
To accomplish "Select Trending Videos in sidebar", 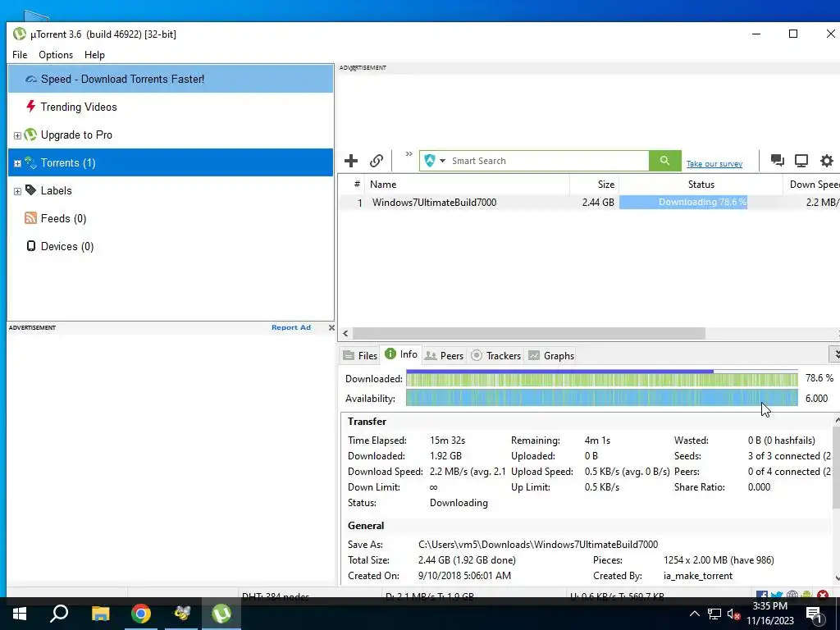I will tap(171, 107).
